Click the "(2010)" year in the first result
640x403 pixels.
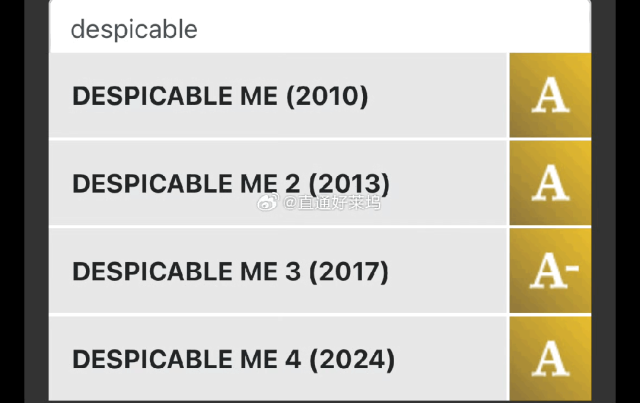(x=327, y=97)
